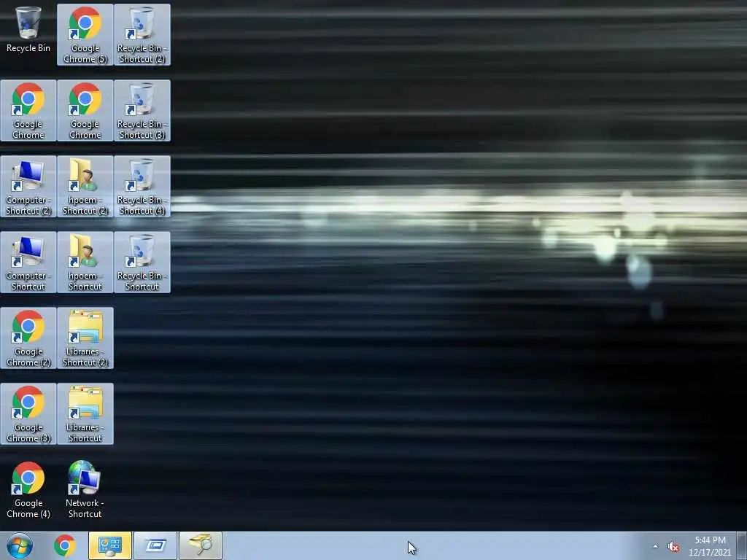Viewport: 747px width, 560px height.
Task: Select the Recycle Bin desktop icon
Action: (28, 29)
